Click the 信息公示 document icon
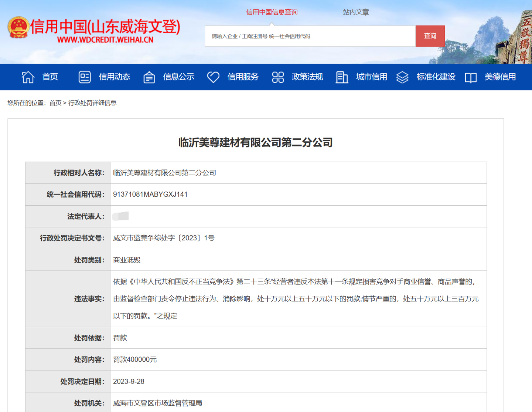The height and width of the screenshot is (412, 532). [149, 77]
